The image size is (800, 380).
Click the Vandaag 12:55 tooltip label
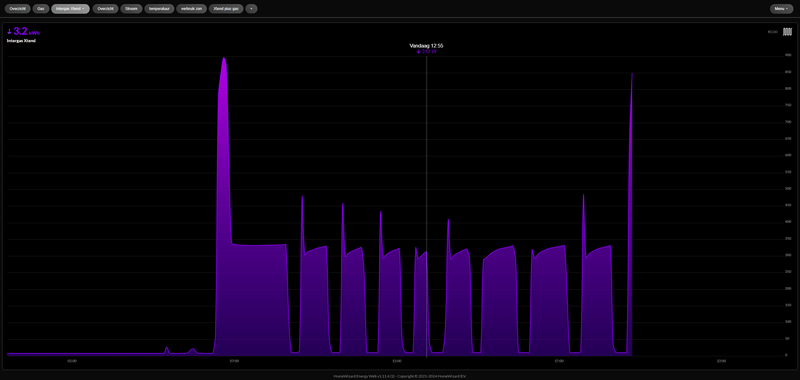pyautogui.click(x=426, y=46)
